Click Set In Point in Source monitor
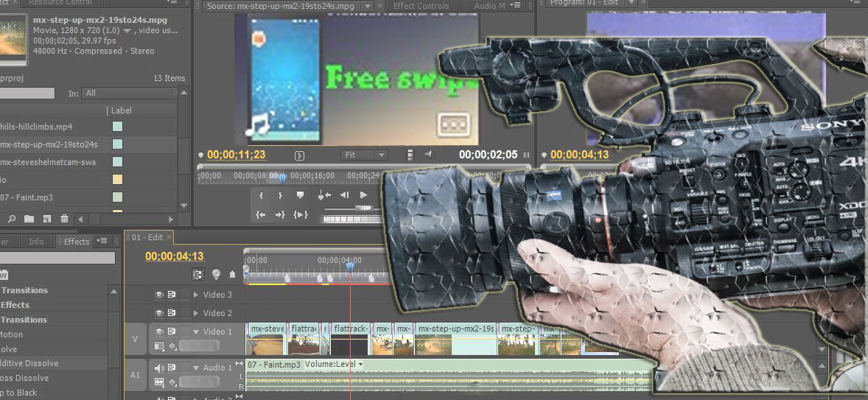This screenshot has width=868, height=400. click(x=262, y=194)
